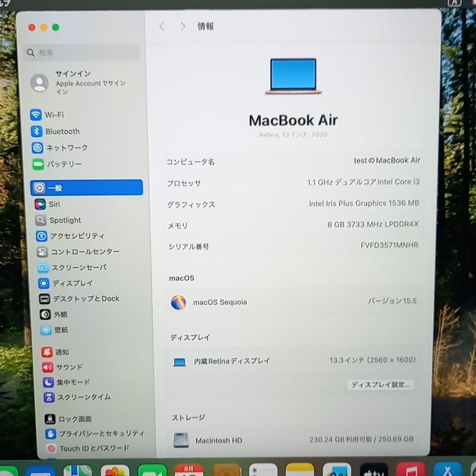
Task: Click the back navigation chevron
Action: [162, 26]
